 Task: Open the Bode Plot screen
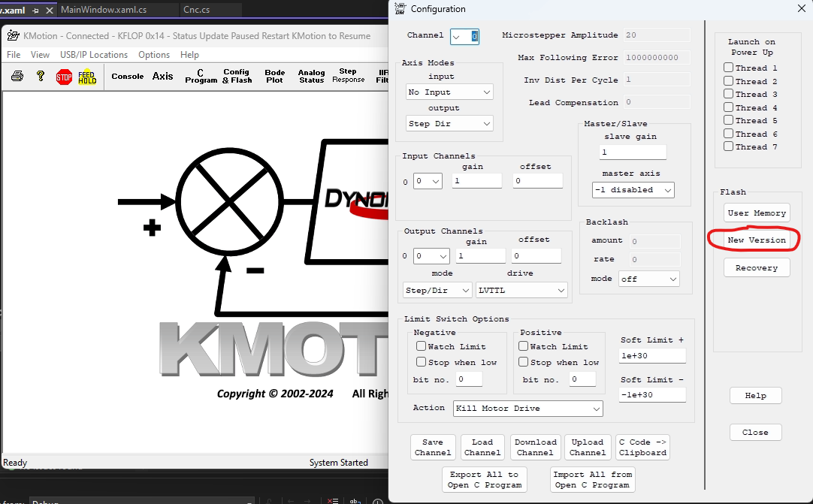(275, 77)
